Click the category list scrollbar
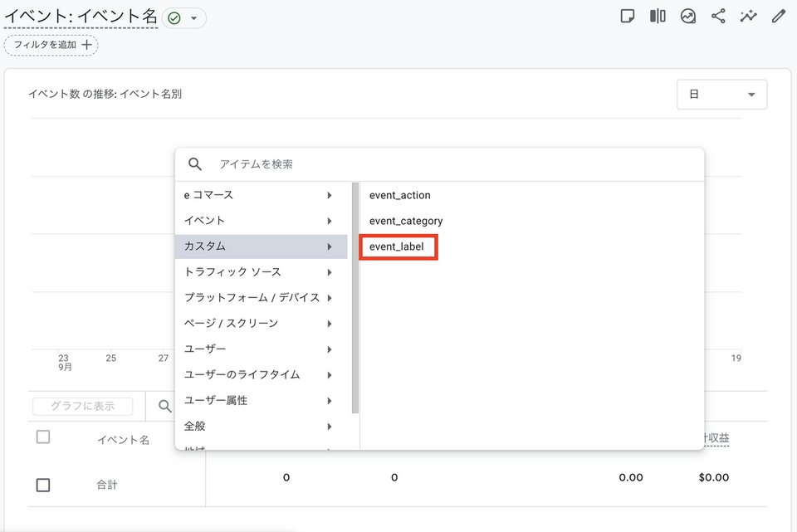 tap(355, 299)
